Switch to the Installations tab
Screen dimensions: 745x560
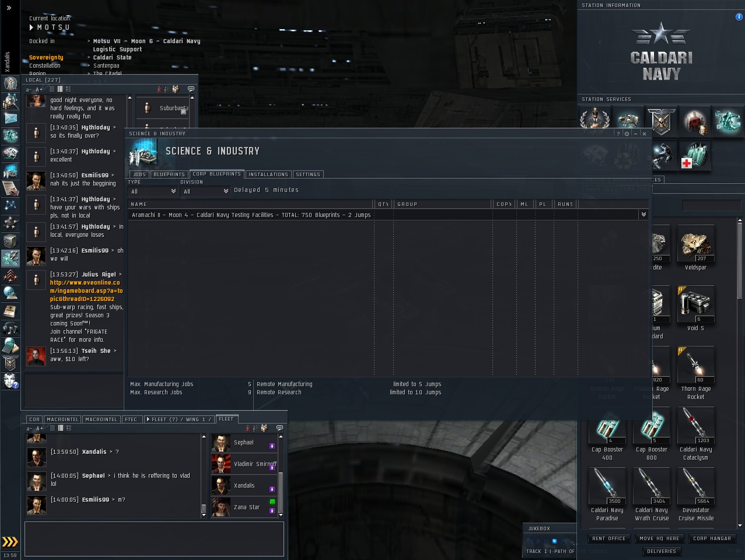(268, 174)
